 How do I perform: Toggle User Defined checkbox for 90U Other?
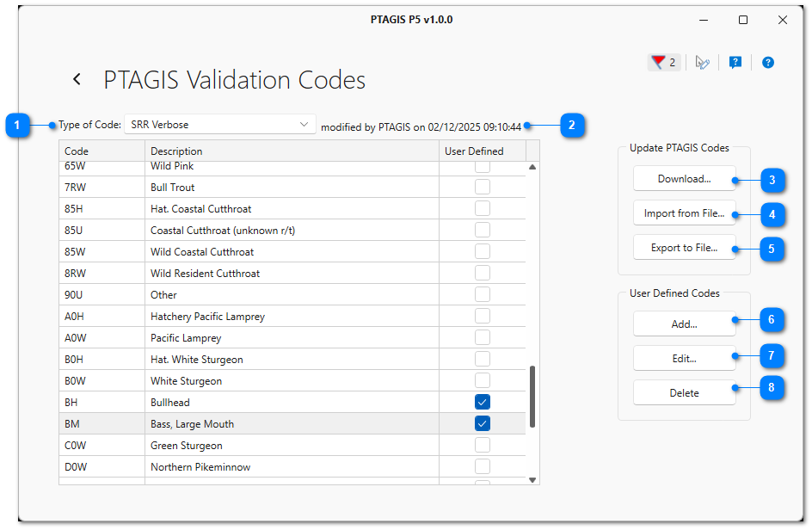click(482, 294)
